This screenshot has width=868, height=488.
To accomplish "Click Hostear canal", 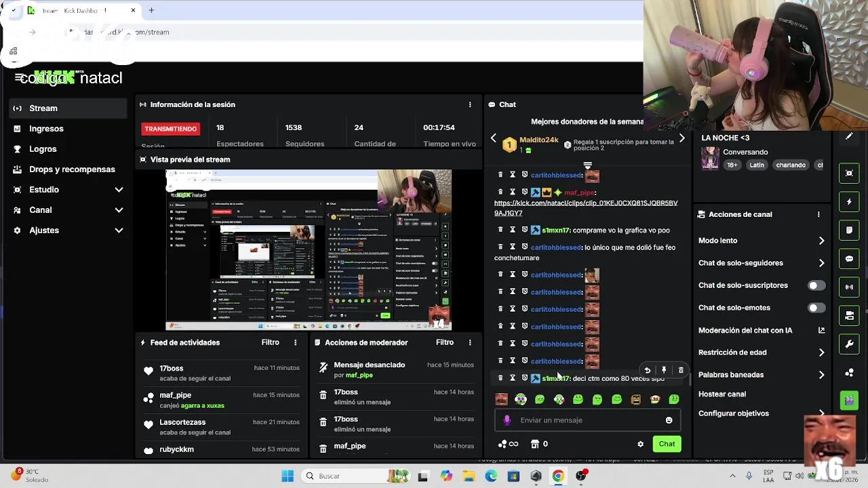I will (722, 394).
